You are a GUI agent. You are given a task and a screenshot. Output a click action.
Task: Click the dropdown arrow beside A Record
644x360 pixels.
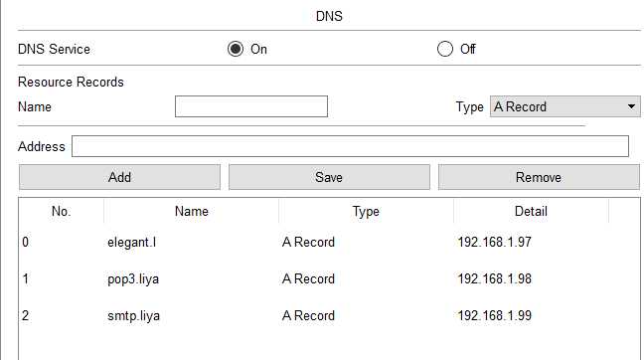(631, 106)
